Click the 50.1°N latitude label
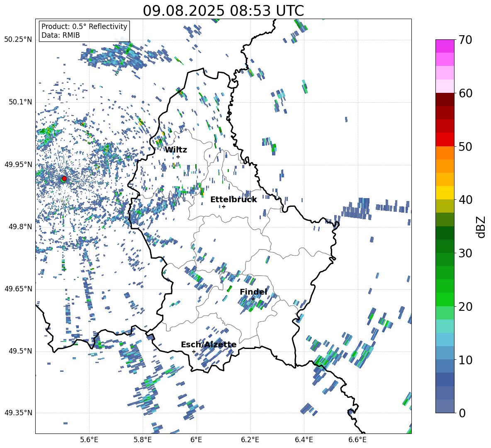The width and height of the screenshot is (491, 448). coord(20,102)
